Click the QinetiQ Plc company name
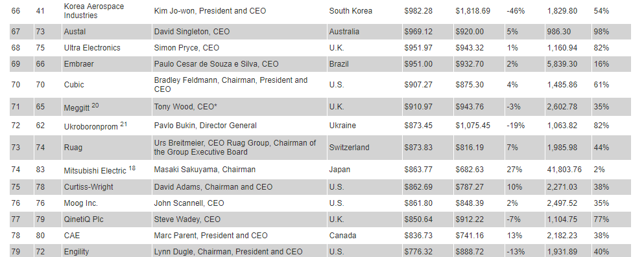The height and width of the screenshot is (257, 644). click(84, 219)
